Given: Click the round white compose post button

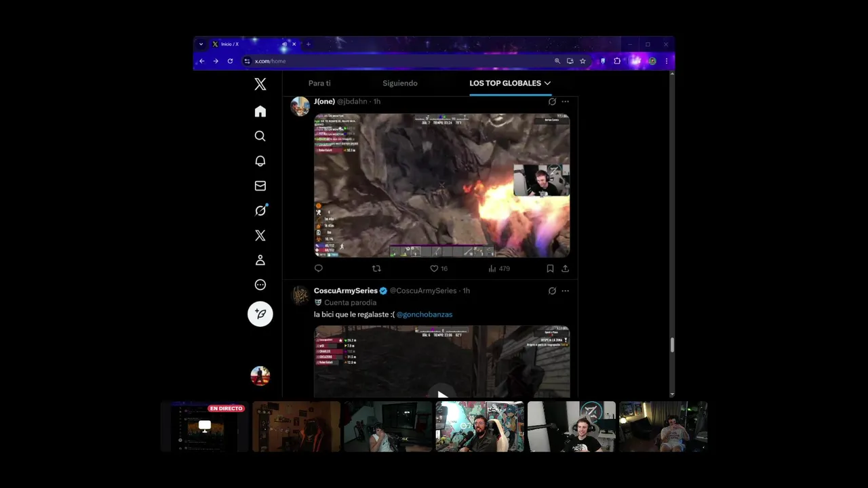Looking at the screenshot, I should pos(260,314).
